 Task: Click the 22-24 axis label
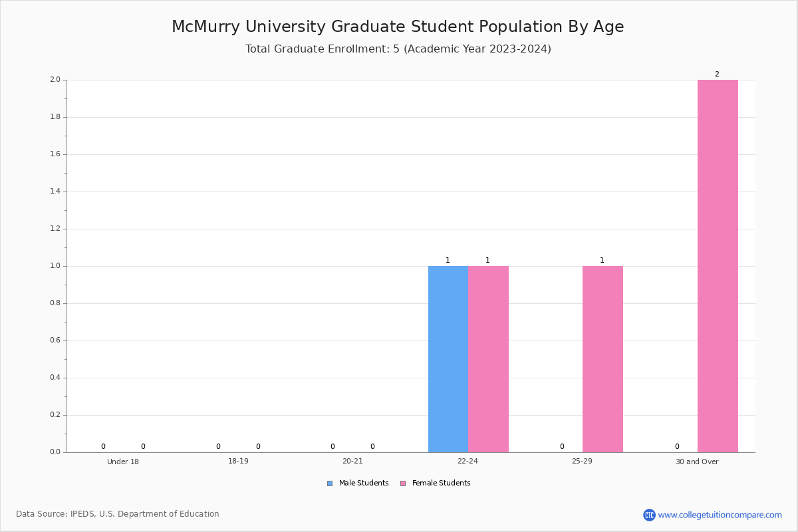pyautogui.click(x=467, y=462)
